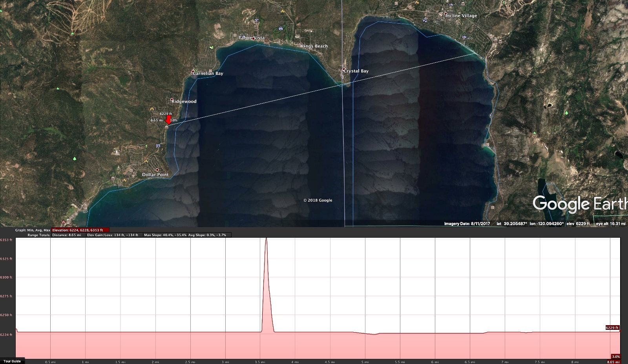Click the elevation peak in the profile graph
Image resolution: width=628 pixels, height=364 pixels.
point(266,239)
